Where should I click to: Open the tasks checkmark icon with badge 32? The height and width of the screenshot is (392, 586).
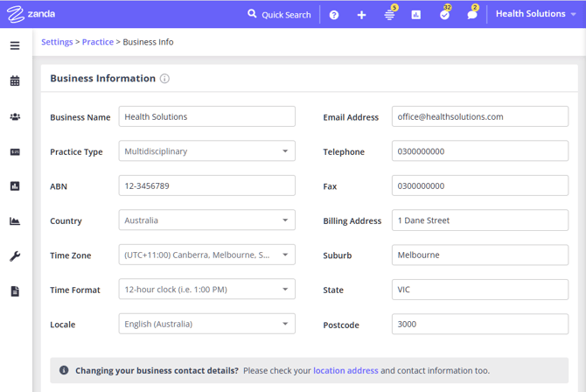444,15
